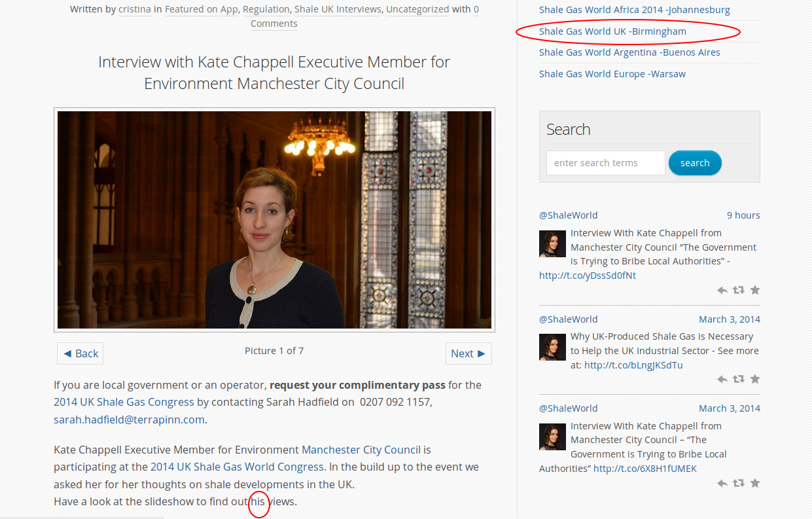Go back to the previous slideshow picture
Screen dimensions: 812x519
80,353
